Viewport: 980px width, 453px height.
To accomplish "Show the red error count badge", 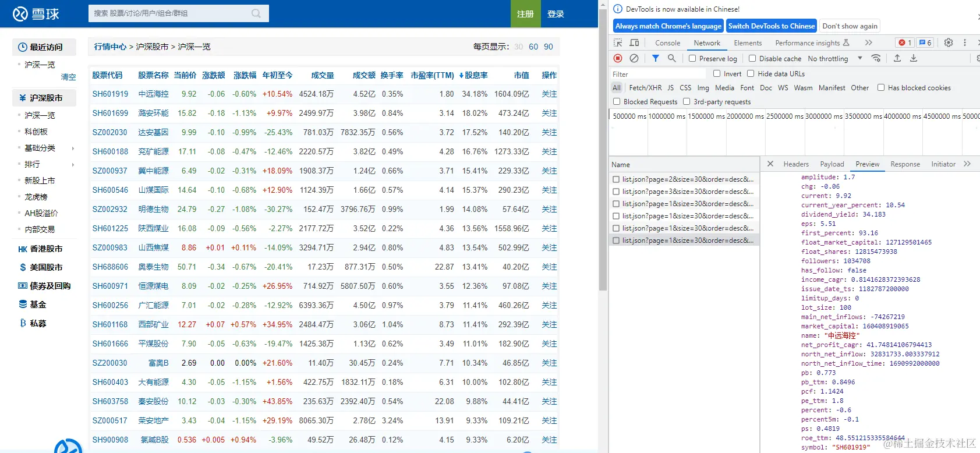I will tap(905, 43).
